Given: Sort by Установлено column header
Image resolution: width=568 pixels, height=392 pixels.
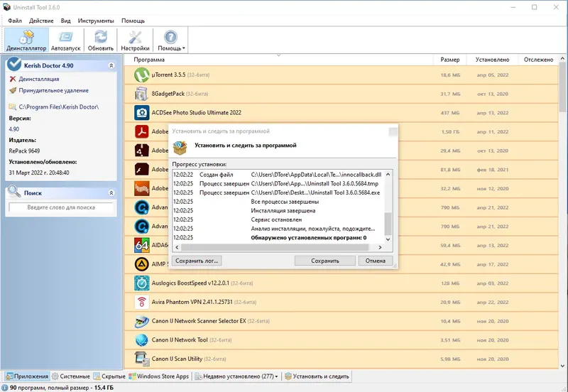Looking at the screenshot, I should coord(492,60).
